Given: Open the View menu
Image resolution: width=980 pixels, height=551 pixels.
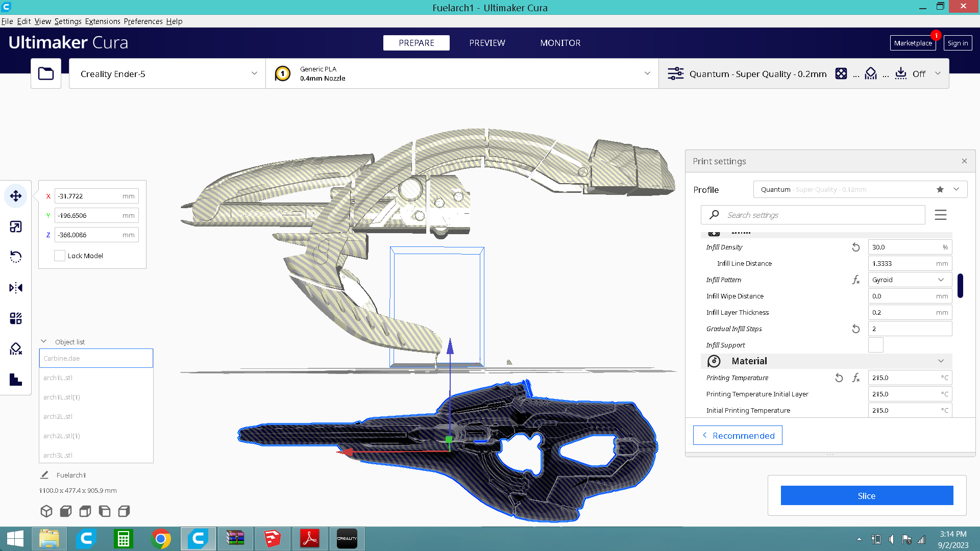Looking at the screenshot, I should 43,21.
